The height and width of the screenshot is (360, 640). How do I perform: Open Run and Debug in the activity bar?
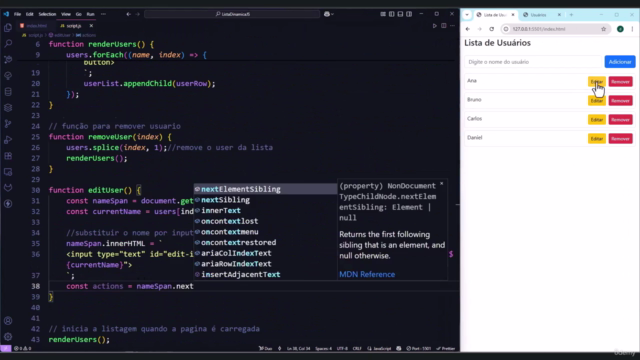(x=8, y=140)
